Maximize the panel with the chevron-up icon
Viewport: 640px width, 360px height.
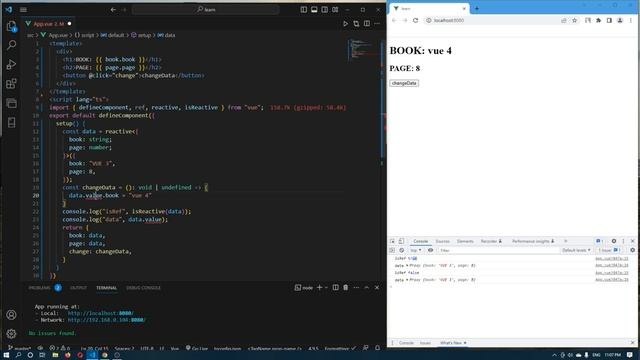pyautogui.click(x=367, y=287)
